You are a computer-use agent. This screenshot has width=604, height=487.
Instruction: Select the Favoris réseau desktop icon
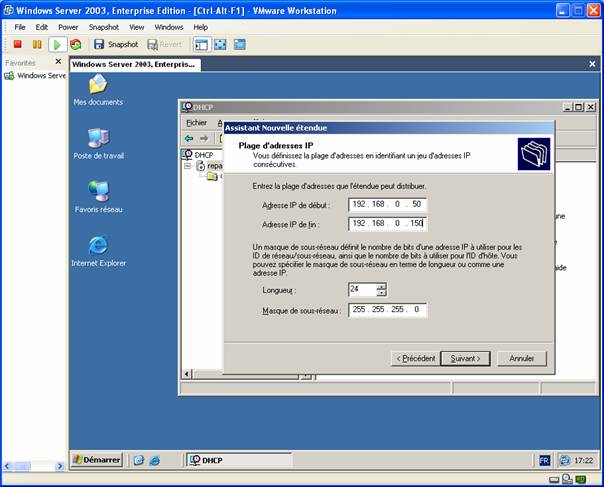99,197
